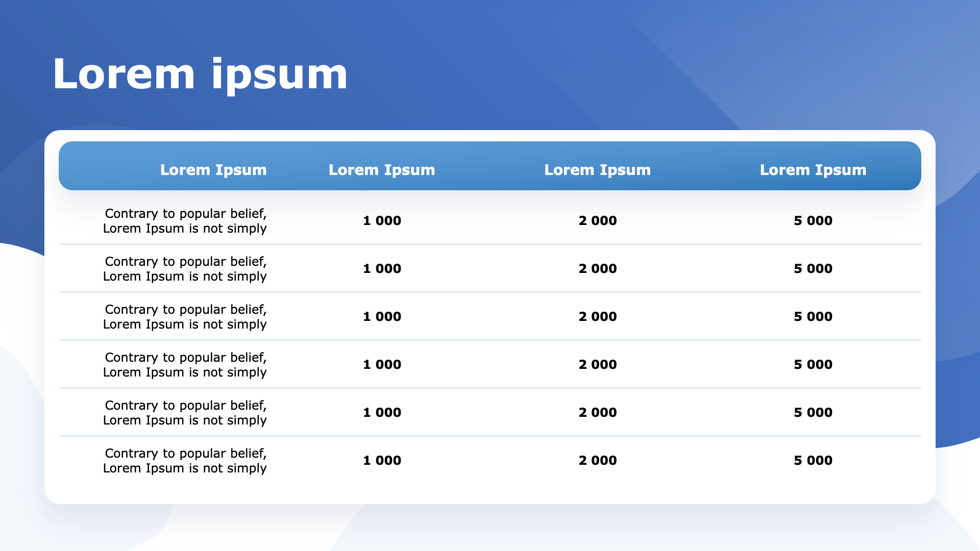
Task: Click the '1 000' value in row one
Action: [x=382, y=221]
